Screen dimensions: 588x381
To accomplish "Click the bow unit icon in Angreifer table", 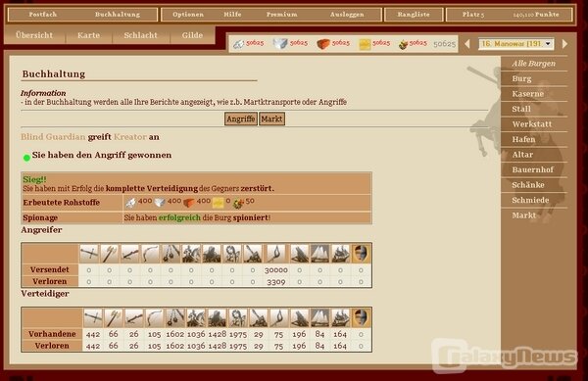I will click(150, 254).
